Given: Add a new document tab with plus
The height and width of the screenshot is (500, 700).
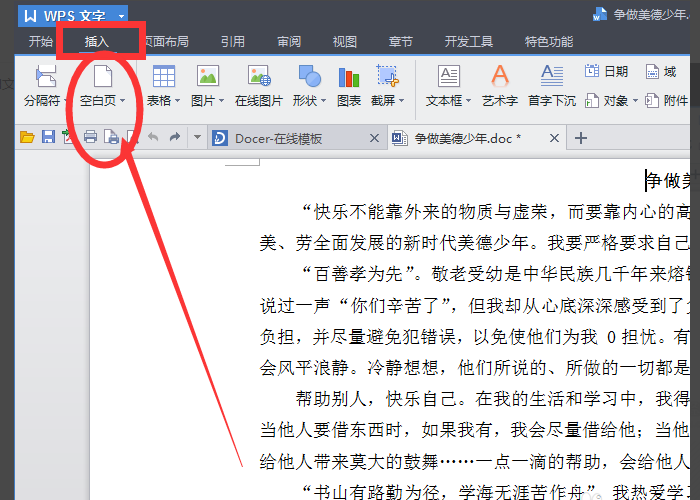Looking at the screenshot, I should pos(580,138).
